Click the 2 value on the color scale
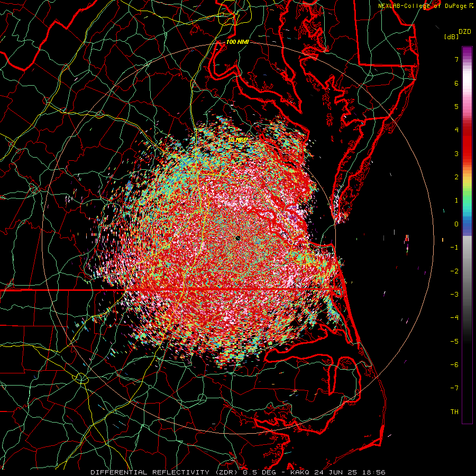 [456, 177]
